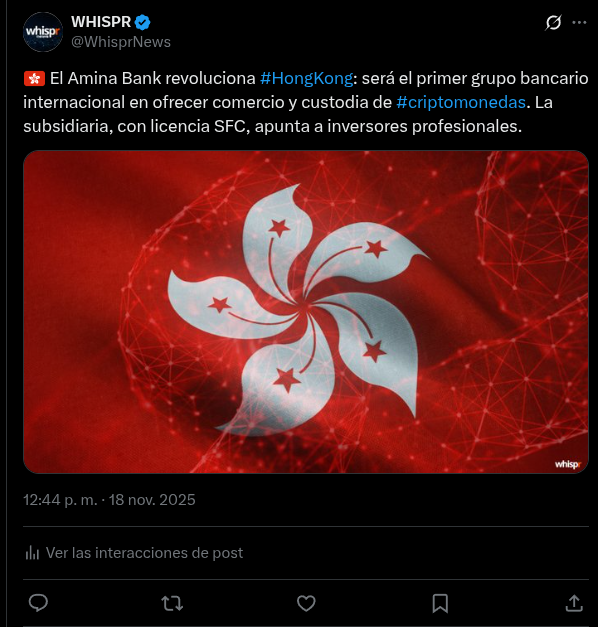Click the Hong Kong flag emoji

pos(34,78)
